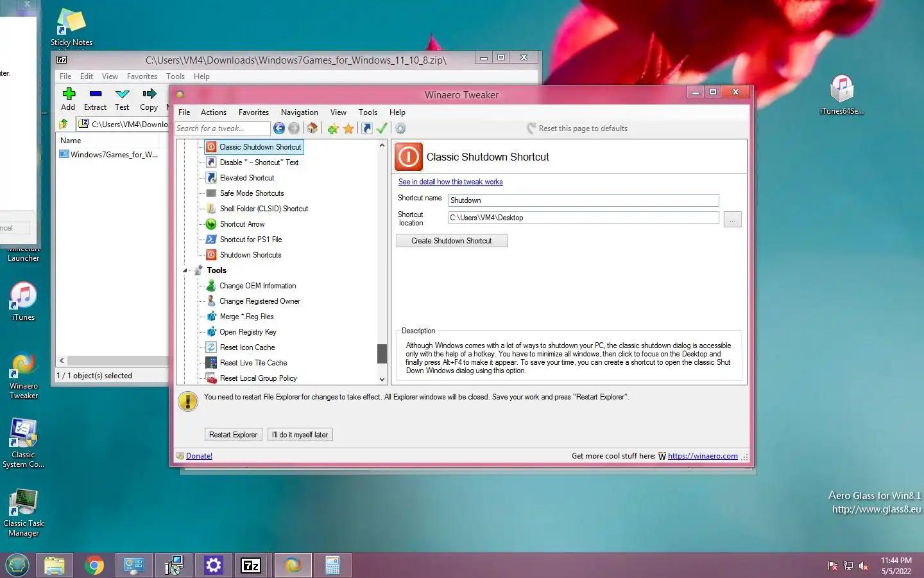Open the Navigation menu

click(300, 112)
